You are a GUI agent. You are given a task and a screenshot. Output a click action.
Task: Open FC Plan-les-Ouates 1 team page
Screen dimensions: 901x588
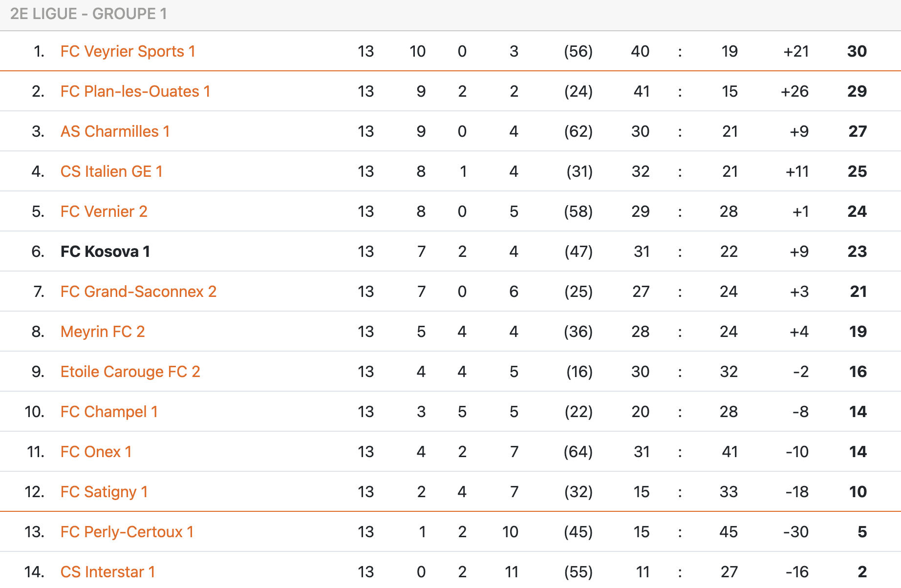point(135,91)
